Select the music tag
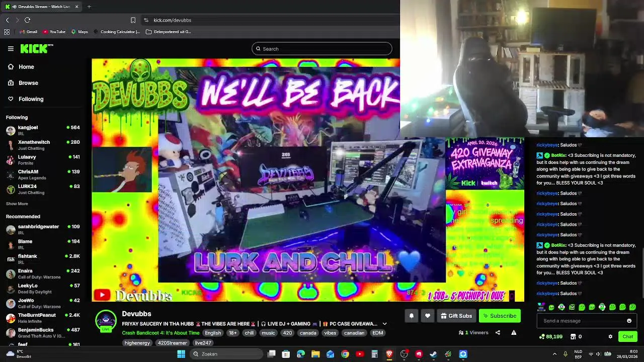This screenshot has width=644, height=362. coord(268,333)
